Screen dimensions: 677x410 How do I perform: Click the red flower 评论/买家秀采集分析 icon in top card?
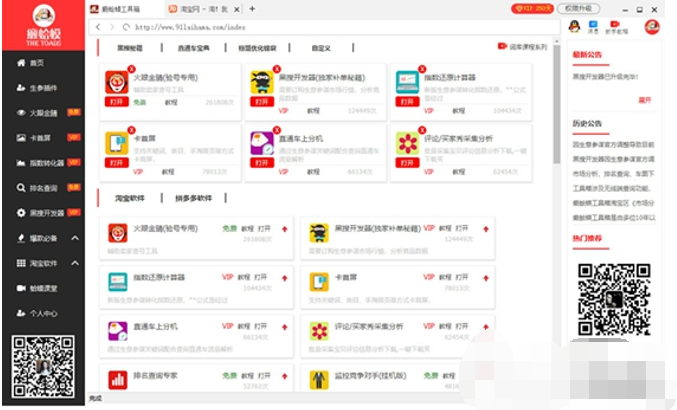pos(407,143)
